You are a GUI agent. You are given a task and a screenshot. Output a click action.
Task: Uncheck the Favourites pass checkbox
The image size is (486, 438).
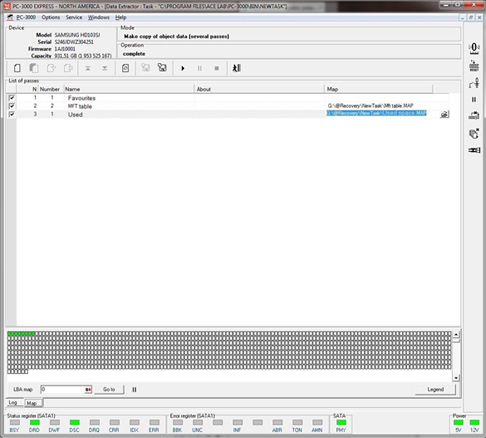[x=12, y=98]
